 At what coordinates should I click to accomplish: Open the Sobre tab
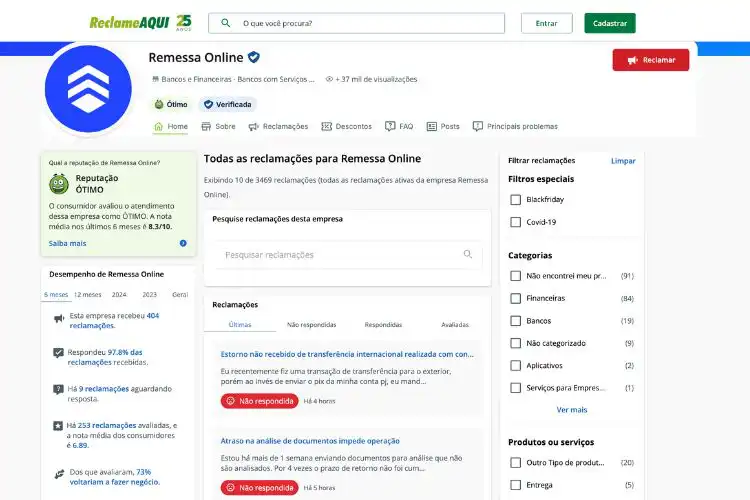click(219, 126)
